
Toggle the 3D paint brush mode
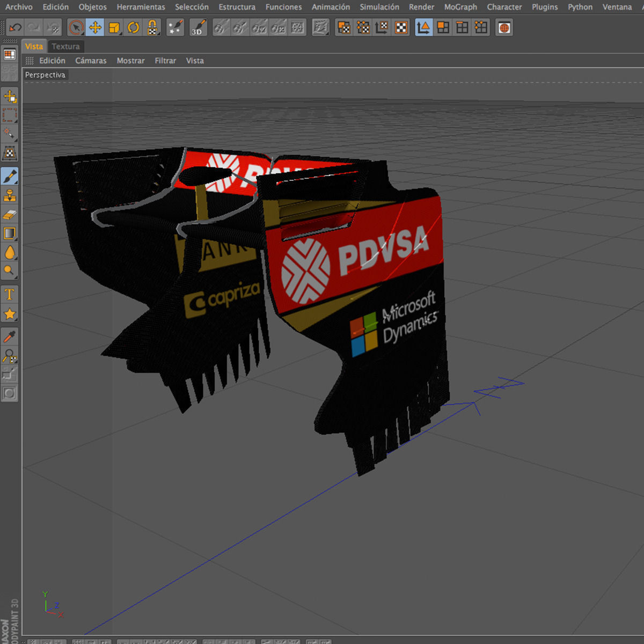pyautogui.click(x=198, y=27)
